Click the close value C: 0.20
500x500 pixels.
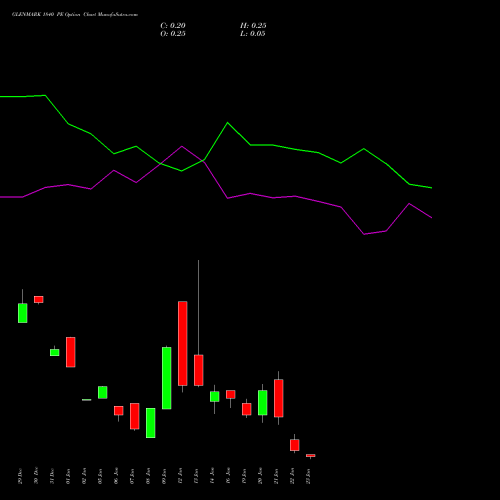pyautogui.click(x=173, y=26)
